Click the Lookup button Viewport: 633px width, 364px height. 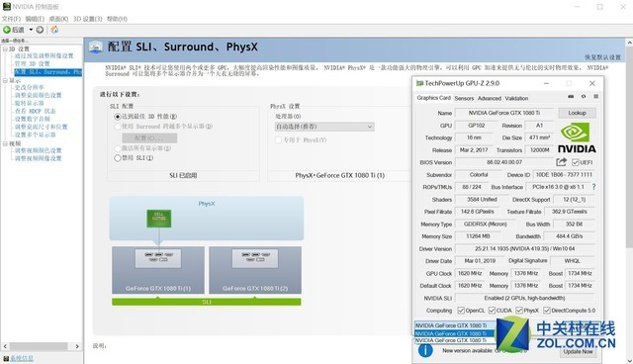pos(577,113)
